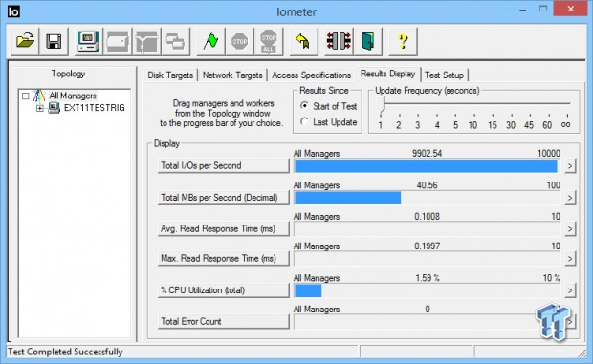Open arrow beside Max. Read Response Time bar
The height and width of the screenshot is (364, 593).
pyautogui.click(x=570, y=259)
